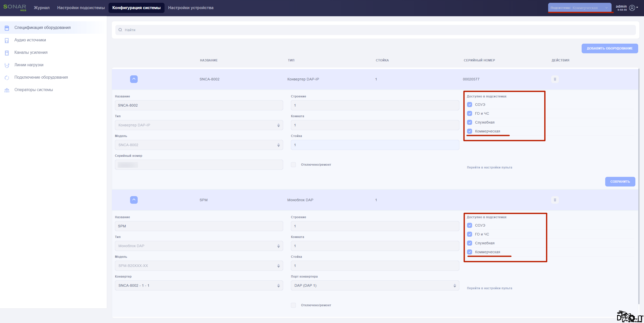The image size is (644, 323).
Task: Click the admin username label
Action: point(621,6)
